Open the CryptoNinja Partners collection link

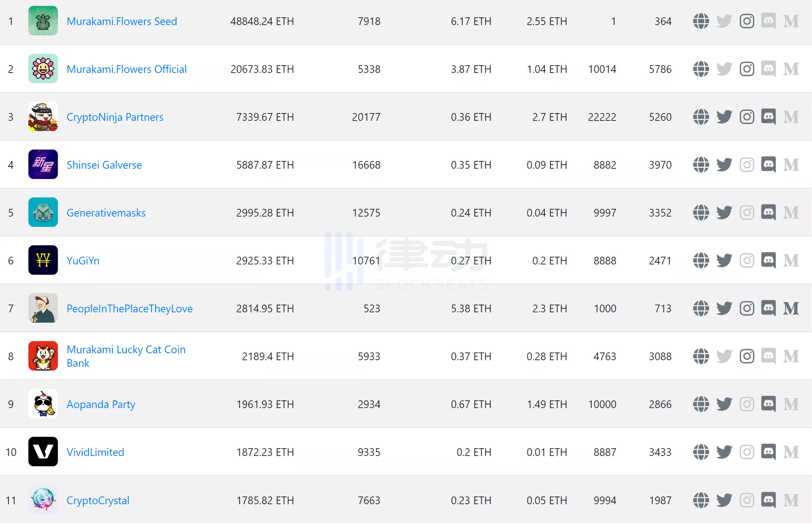pyautogui.click(x=115, y=117)
